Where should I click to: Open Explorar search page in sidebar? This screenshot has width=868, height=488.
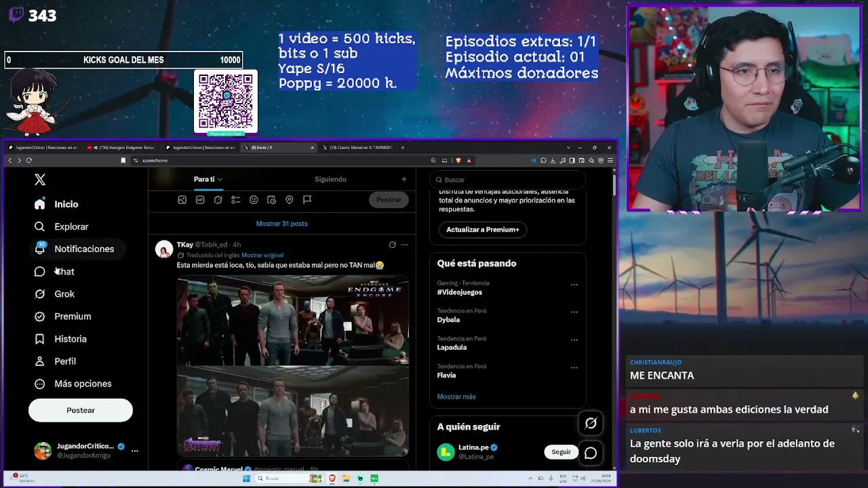[x=62, y=226]
